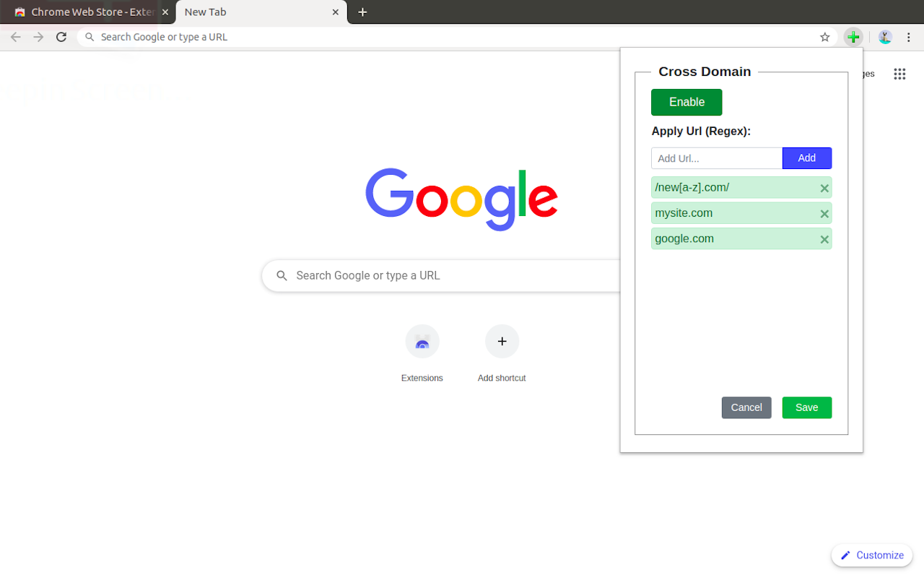
Task: Switch to the Chrome Web Store tab
Action: [x=88, y=12]
